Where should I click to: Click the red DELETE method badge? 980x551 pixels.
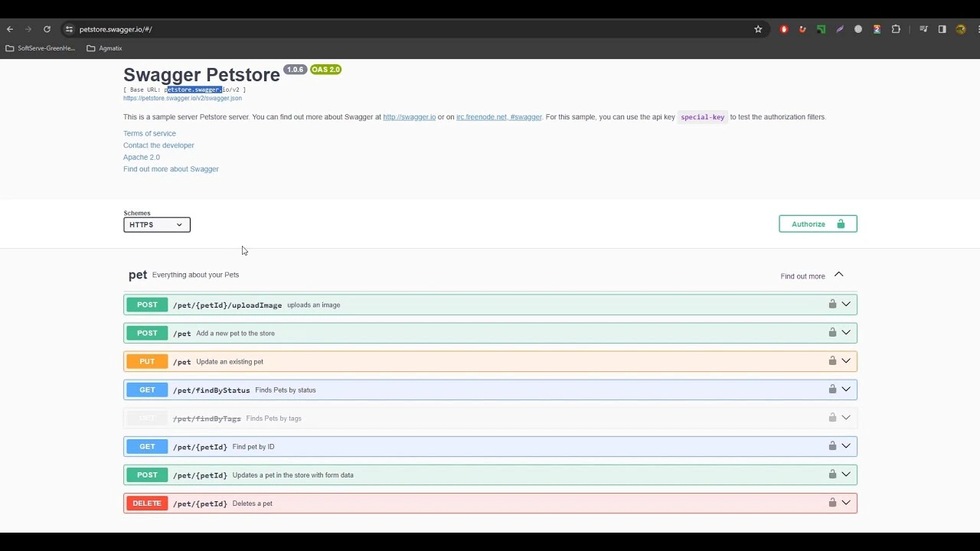pos(147,503)
